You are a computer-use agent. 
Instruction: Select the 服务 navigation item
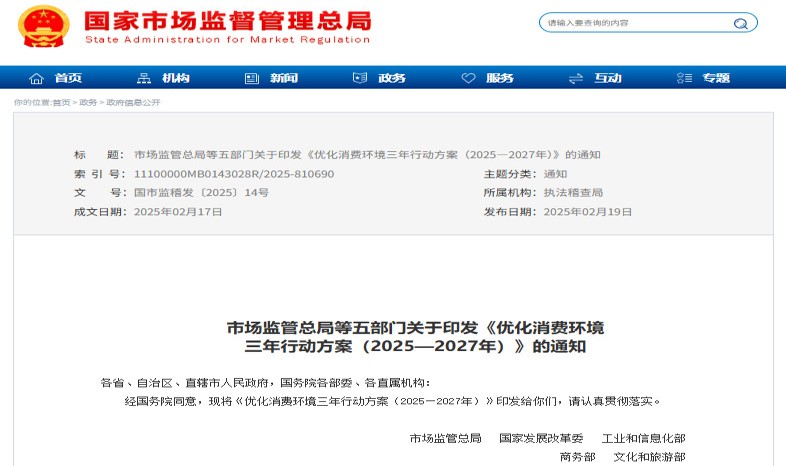(500, 78)
